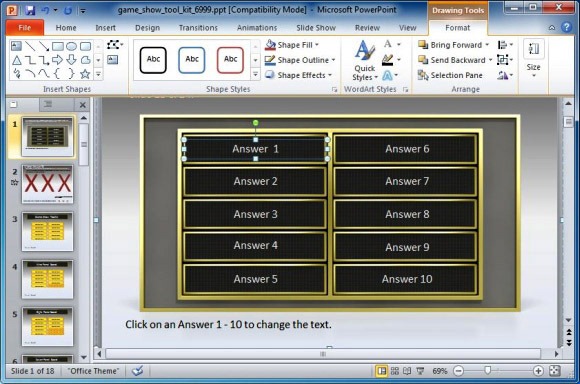
Task: Apply the black outline Abc shape style
Action: [153, 60]
